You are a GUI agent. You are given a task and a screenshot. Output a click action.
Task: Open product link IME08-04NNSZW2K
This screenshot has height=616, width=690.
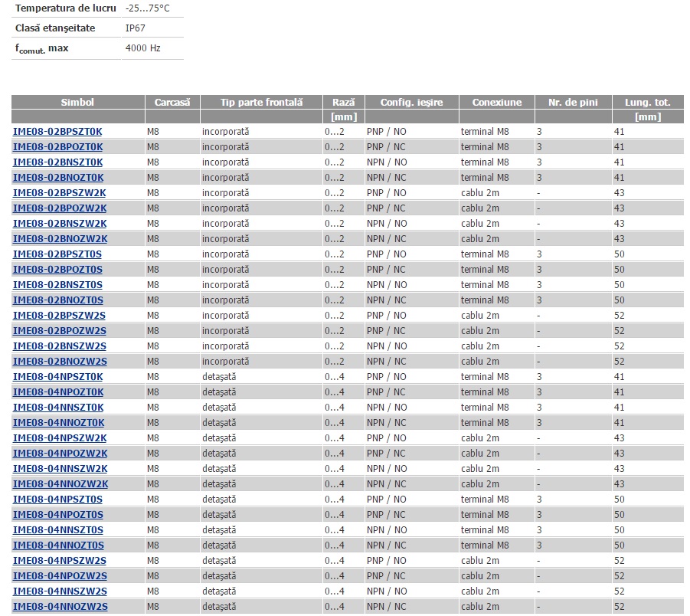[x=60, y=469]
